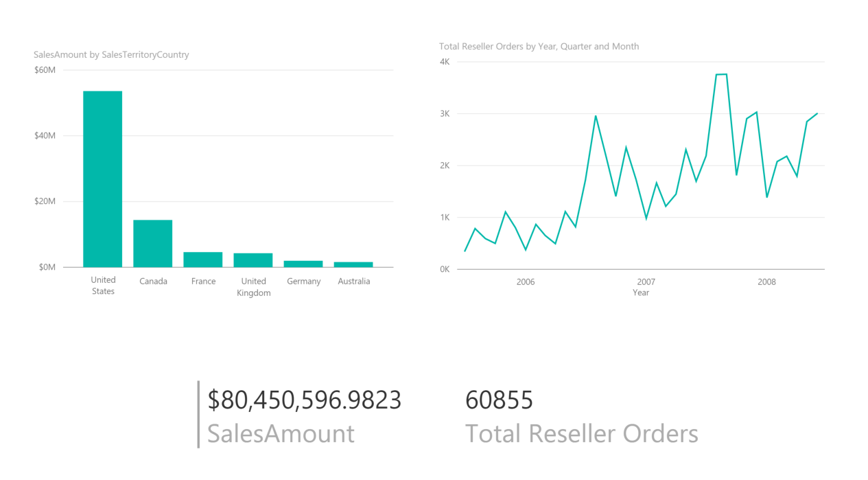Click the Germany sales bar
This screenshot has height=480, width=868.
click(303, 264)
